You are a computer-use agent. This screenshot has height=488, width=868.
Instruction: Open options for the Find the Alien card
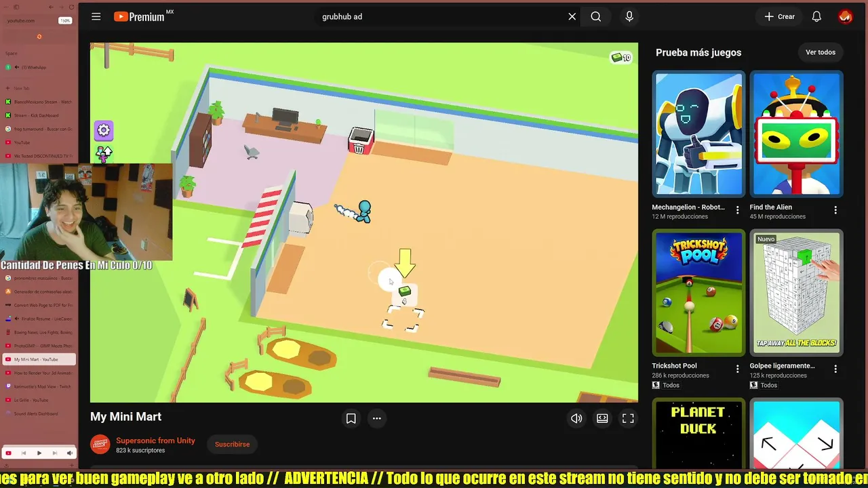(x=835, y=210)
